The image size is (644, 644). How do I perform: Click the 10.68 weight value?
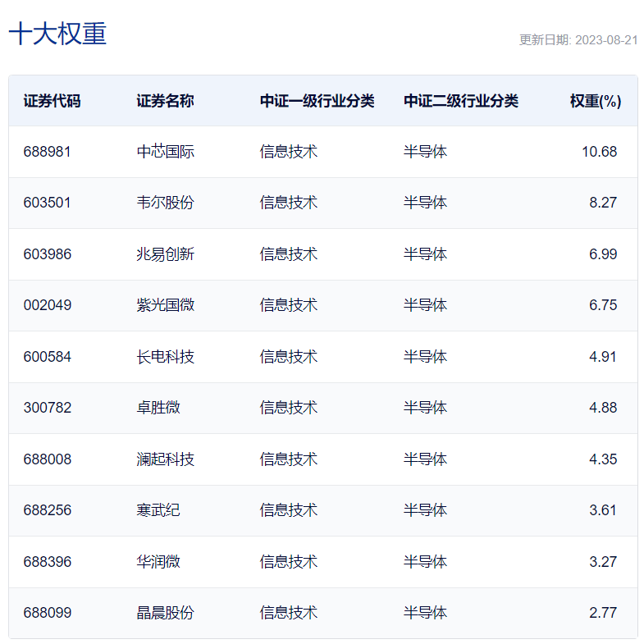coord(599,152)
